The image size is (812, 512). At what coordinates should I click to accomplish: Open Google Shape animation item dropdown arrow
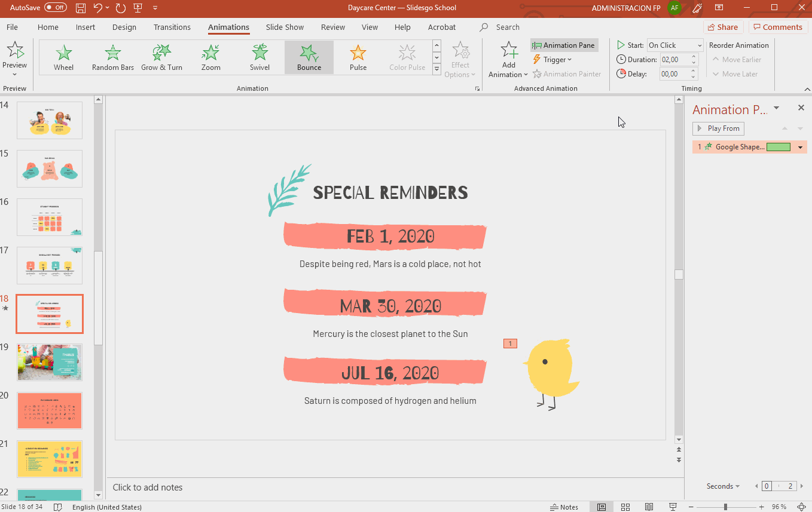coord(800,148)
